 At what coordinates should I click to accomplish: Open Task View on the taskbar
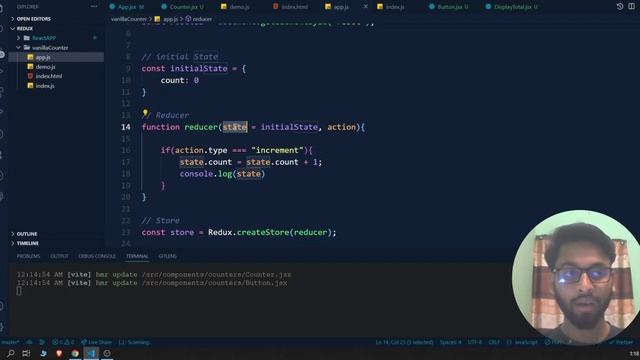[26, 353]
